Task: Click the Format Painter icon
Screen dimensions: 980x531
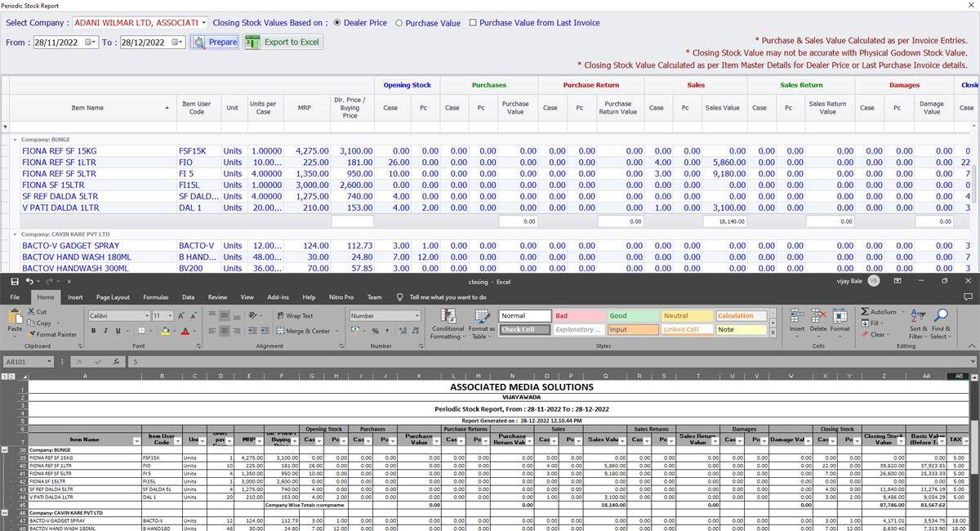Action: 32,334
